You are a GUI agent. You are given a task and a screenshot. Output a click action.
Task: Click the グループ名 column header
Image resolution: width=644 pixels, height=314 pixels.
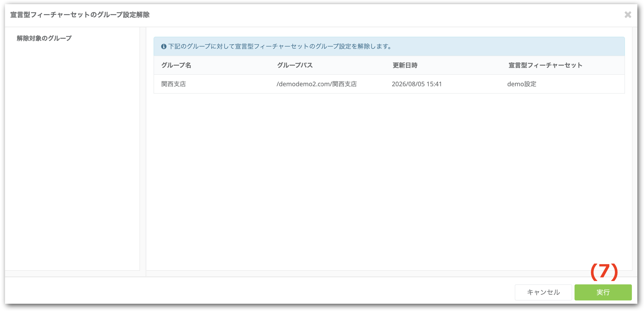(x=176, y=65)
